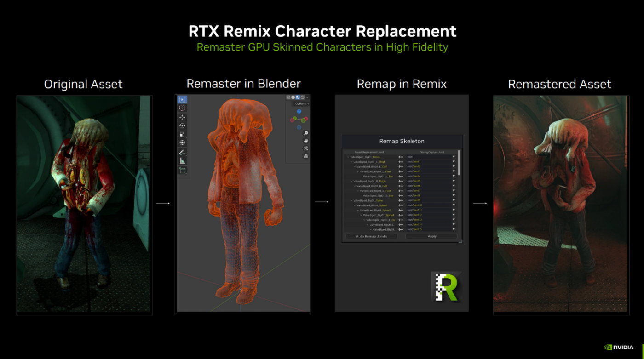644x359 pixels.
Task: Click the dark blue negative Z gizmo dot
Action: [299, 127]
